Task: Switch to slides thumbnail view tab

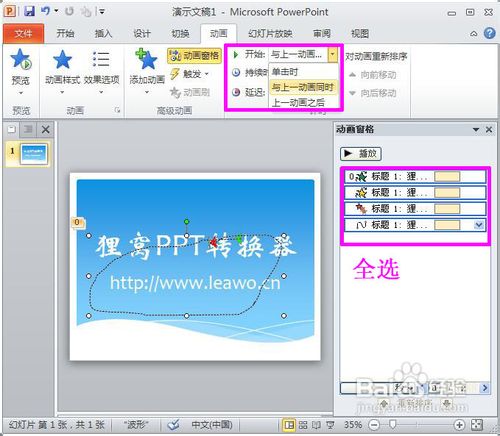Action: coord(12,129)
